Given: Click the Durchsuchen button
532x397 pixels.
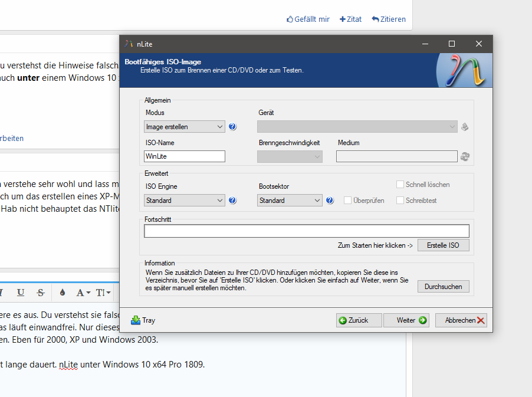Looking at the screenshot, I should pos(444,286).
